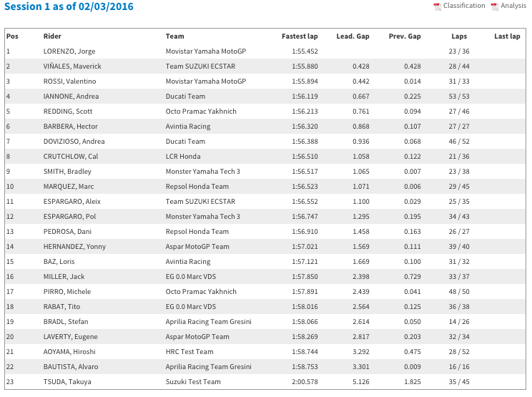Select rider ROSSI, Valentino
This screenshot has width=532, height=397.
pyautogui.click(x=69, y=82)
